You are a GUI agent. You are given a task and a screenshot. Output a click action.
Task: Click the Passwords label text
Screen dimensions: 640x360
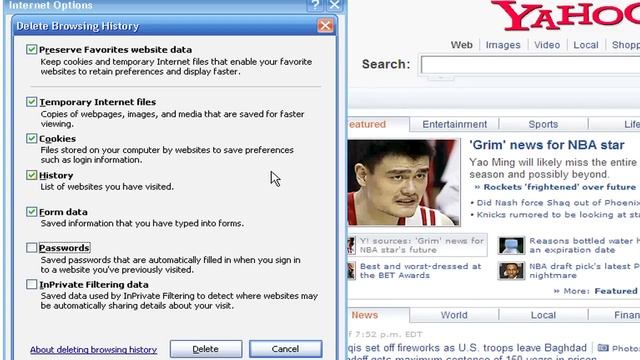click(64, 248)
